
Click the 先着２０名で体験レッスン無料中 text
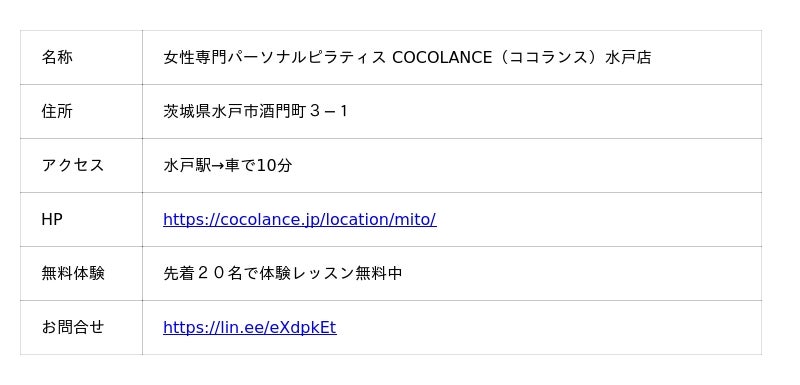pos(283,273)
